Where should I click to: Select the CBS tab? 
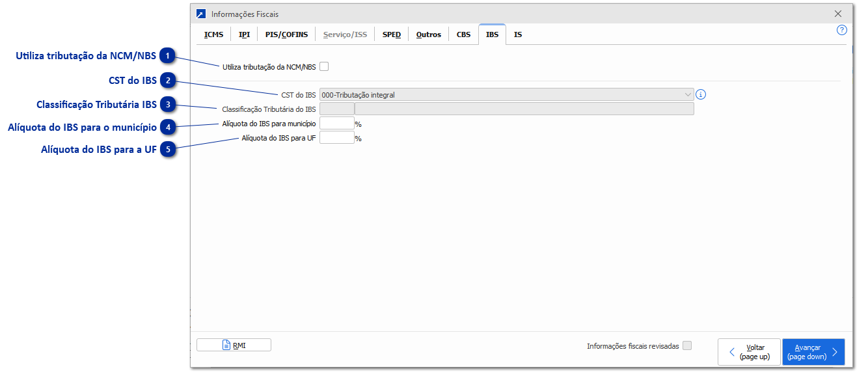tap(463, 34)
